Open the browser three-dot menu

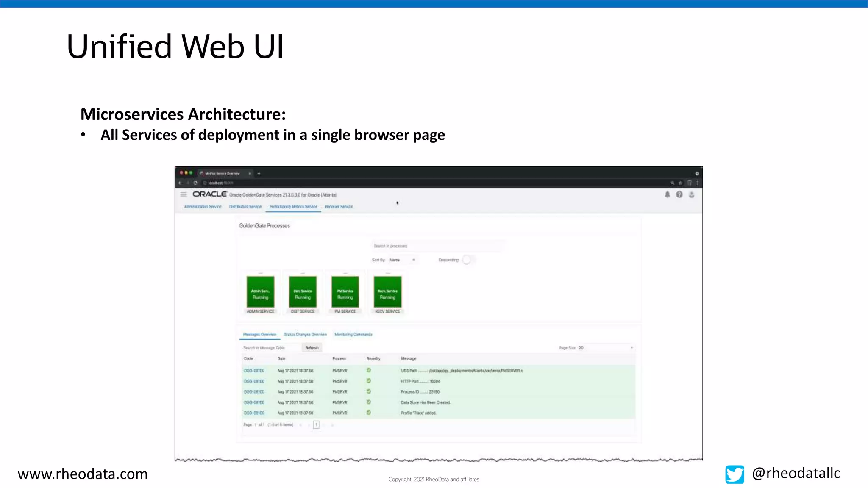pyautogui.click(x=697, y=183)
